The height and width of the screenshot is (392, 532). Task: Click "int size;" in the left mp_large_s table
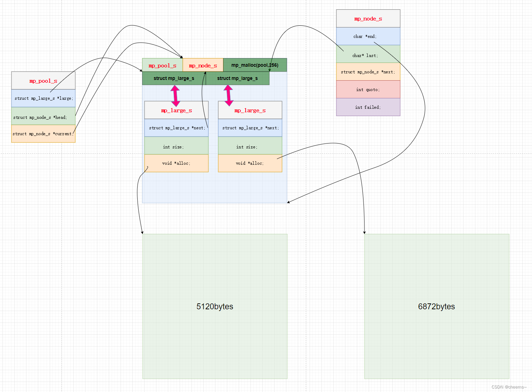(177, 146)
